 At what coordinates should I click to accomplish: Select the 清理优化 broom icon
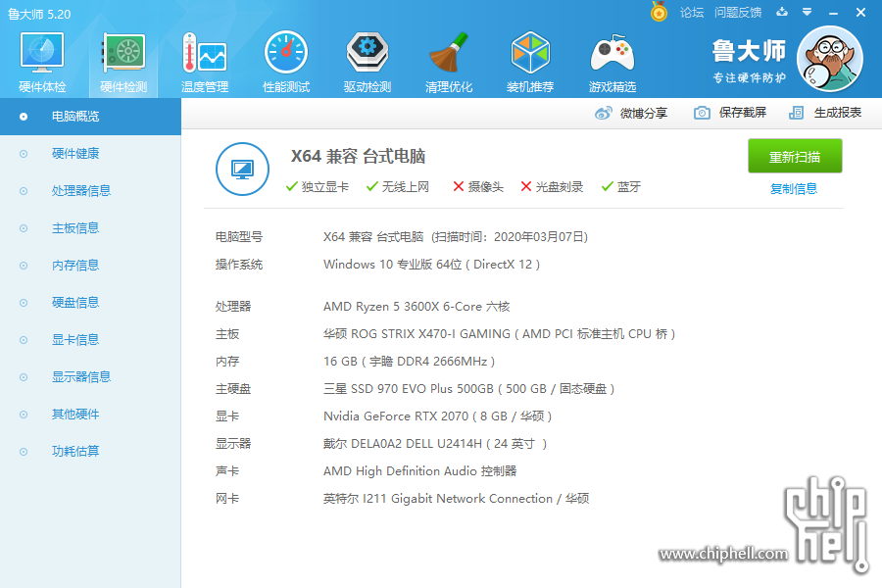pos(449,61)
